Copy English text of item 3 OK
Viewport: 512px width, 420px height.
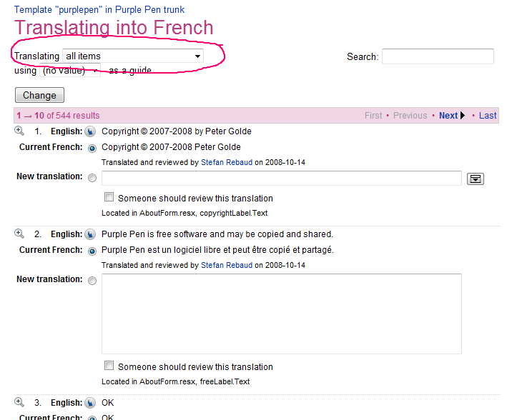click(90, 403)
